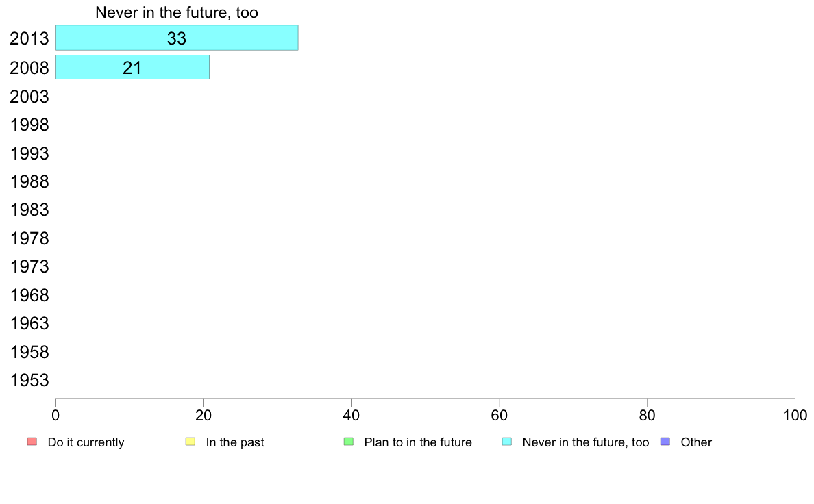Click the 1988 year label
The width and height of the screenshot is (814, 504).
coord(29,181)
